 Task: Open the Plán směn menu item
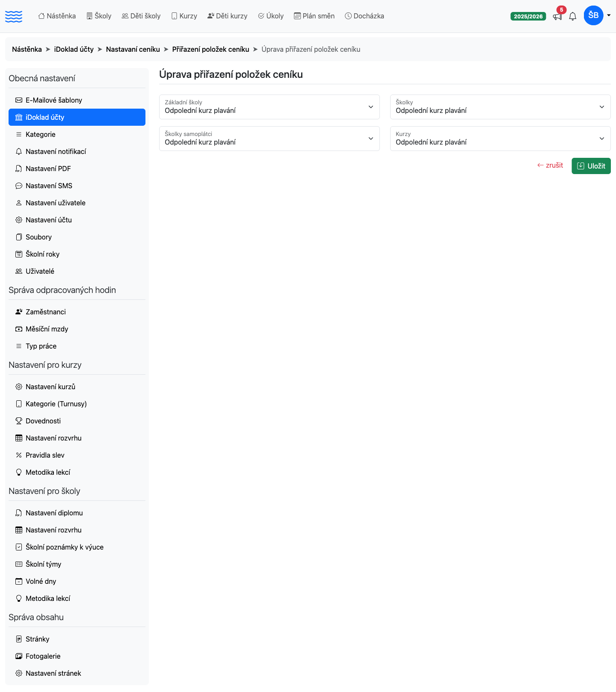(314, 16)
